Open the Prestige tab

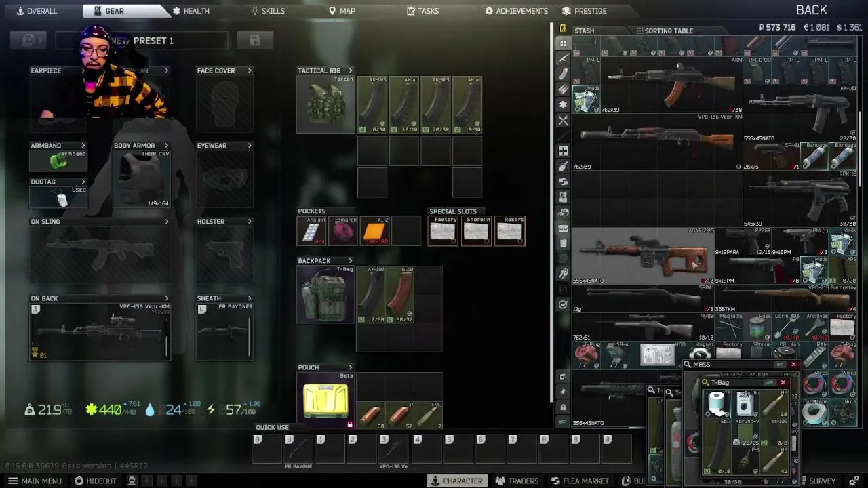tap(585, 11)
